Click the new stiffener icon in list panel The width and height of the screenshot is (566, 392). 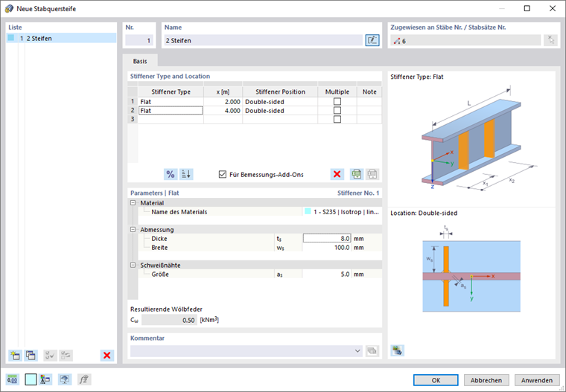pos(15,356)
